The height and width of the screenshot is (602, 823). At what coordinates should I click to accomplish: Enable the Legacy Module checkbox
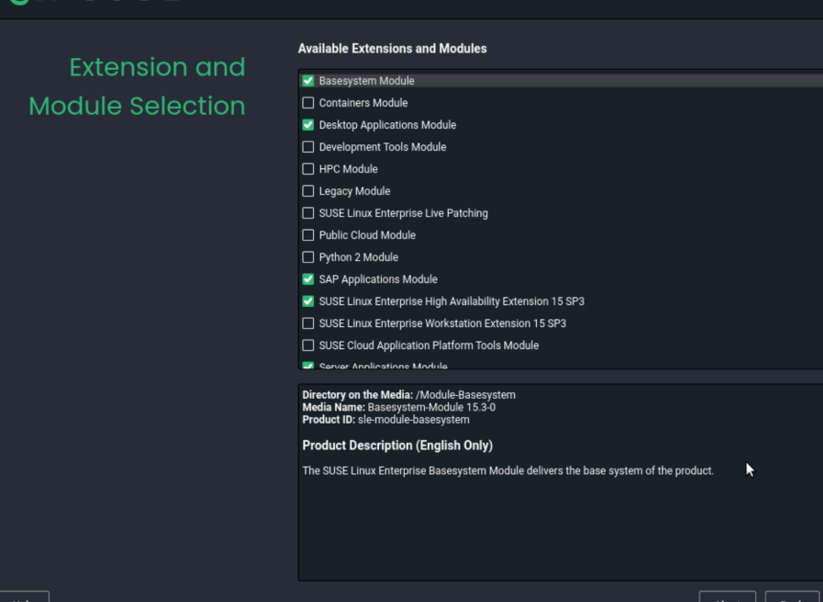click(308, 191)
